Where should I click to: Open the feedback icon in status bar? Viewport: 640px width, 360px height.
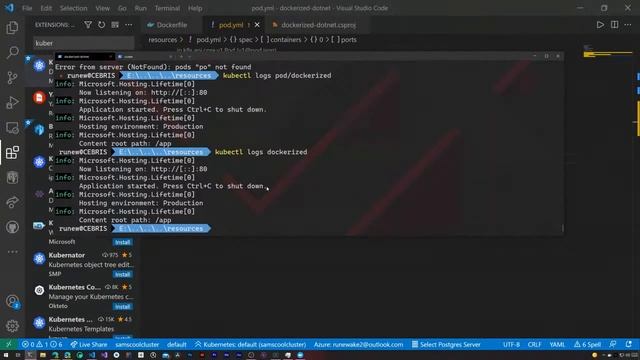613,344
